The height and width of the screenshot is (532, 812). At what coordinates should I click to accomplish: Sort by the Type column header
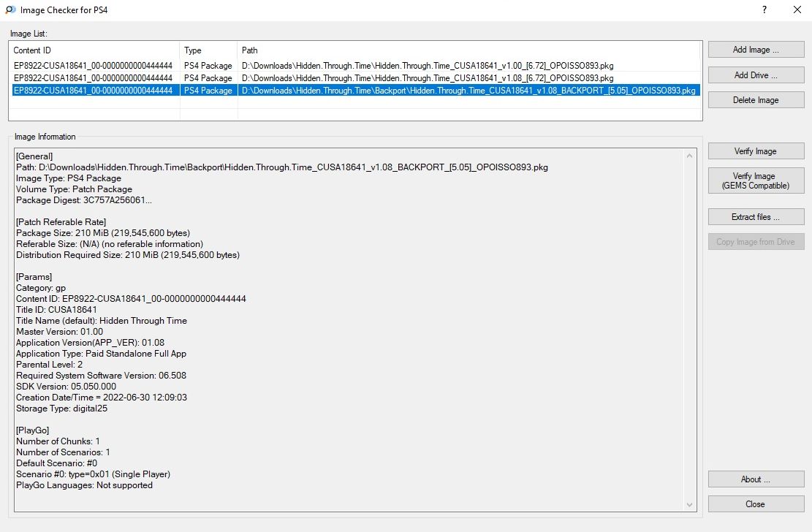click(x=209, y=50)
